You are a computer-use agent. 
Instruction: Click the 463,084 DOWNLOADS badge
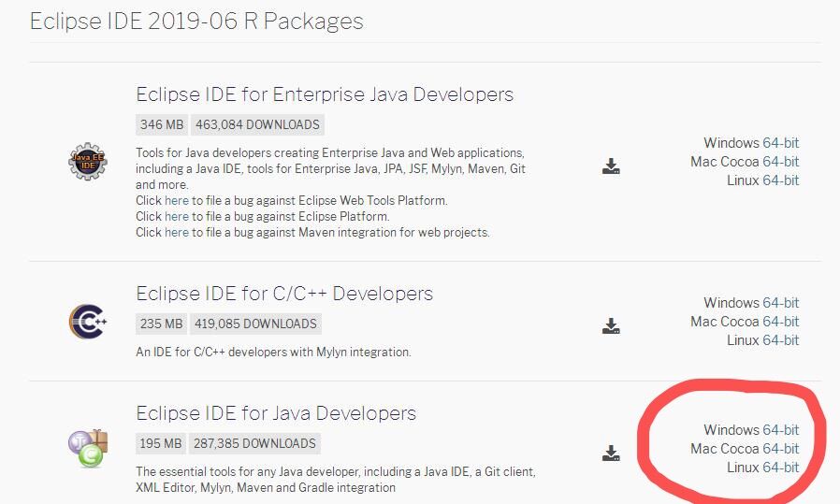tap(257, 124)
